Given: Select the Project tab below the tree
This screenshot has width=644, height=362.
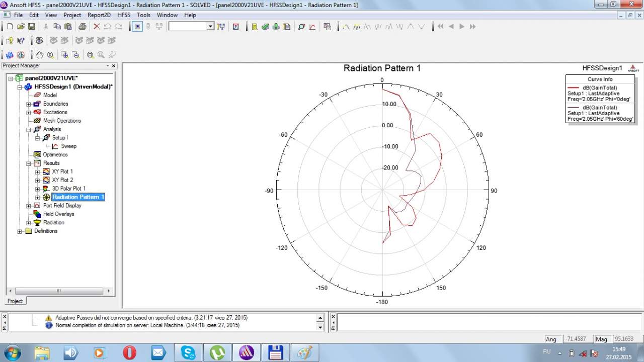Looking at the screenshot, I should tap(15, 301).
